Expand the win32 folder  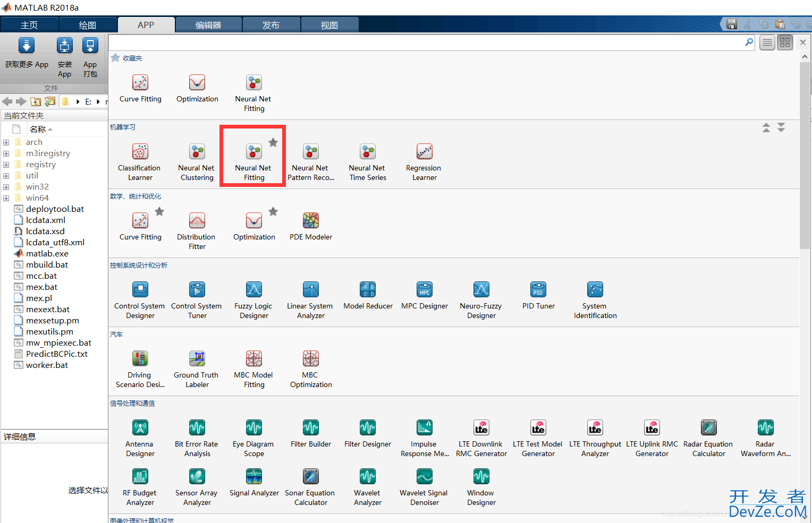click(x=6, y=187)
